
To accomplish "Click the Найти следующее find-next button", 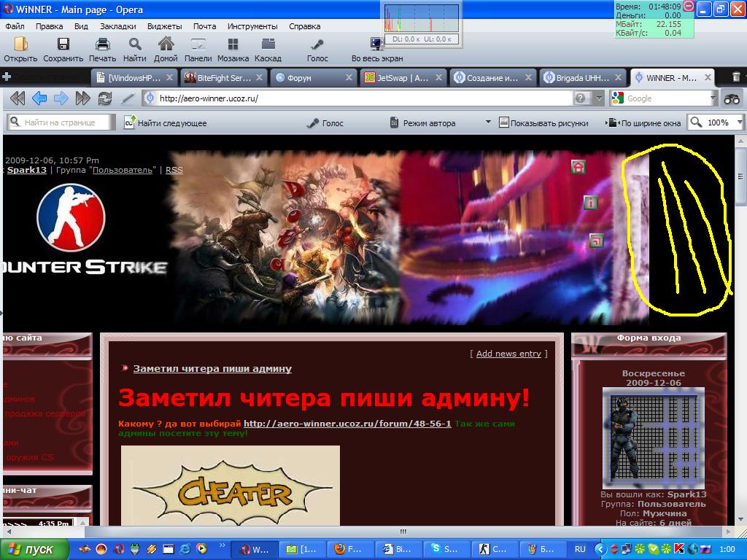I will pyautogui.click(x=165, y=122).
